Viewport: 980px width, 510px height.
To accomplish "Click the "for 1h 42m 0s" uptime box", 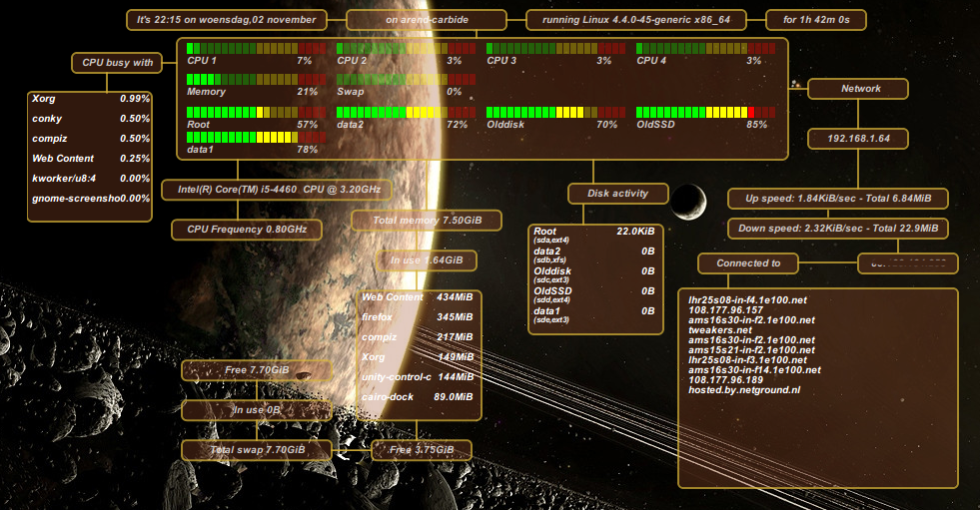I will pos(816,20).
